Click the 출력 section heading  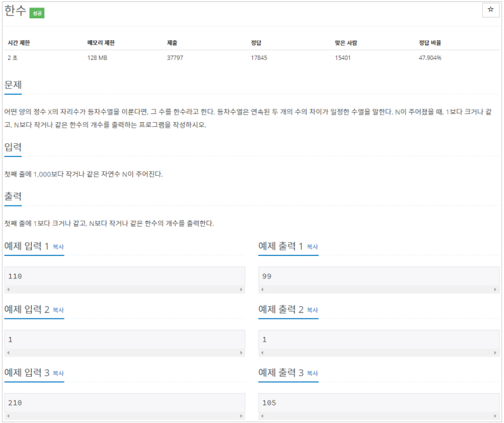[13, 196]
